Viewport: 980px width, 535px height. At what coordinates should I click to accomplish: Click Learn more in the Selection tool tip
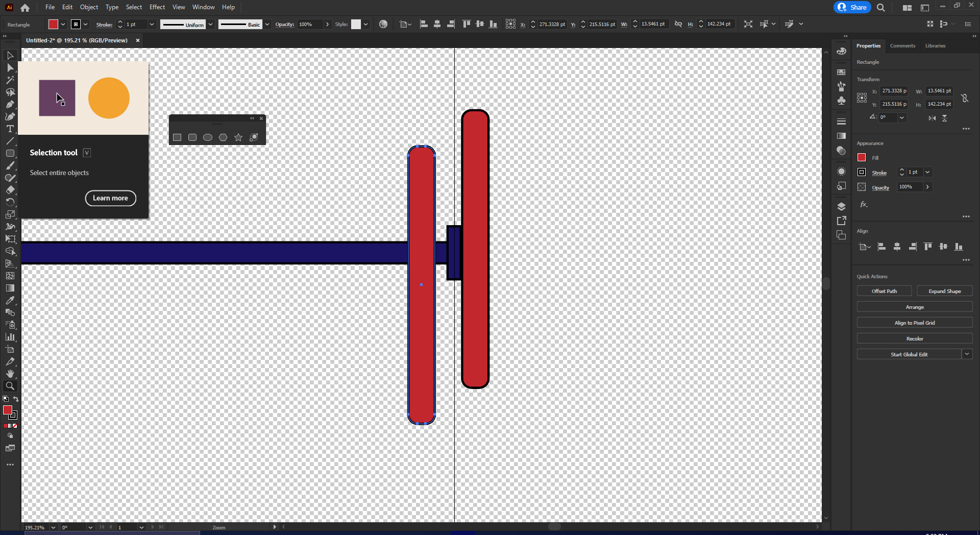pos(110,198)
